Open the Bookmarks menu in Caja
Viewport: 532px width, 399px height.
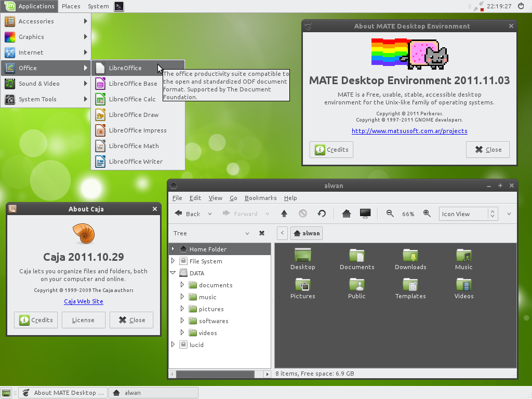click(x=261, y=198)
